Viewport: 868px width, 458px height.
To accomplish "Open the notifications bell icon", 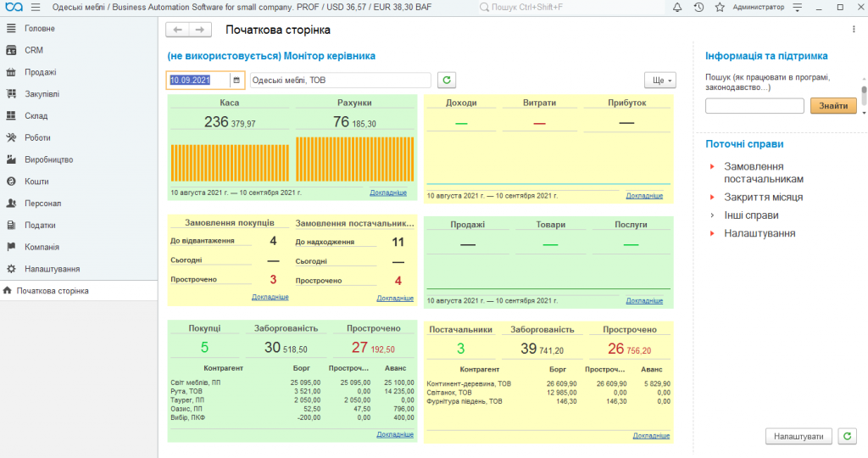I will pyautogui.click(x=677, y=7).
